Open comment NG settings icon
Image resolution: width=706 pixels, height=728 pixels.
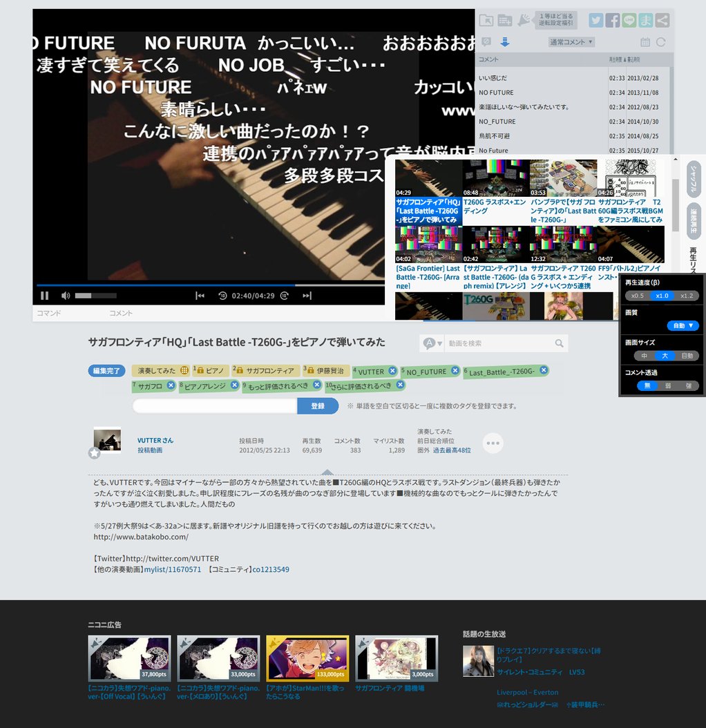(x=486, y=41)
